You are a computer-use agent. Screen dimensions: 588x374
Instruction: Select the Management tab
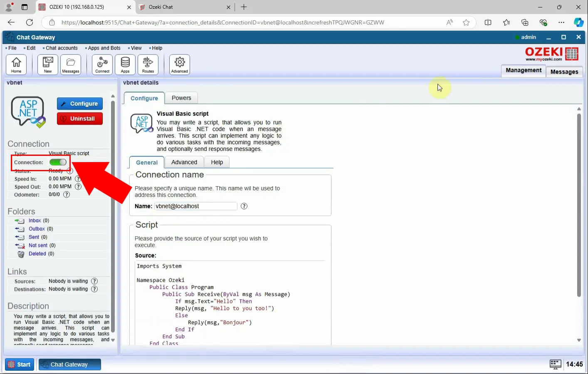coord(524,70)
